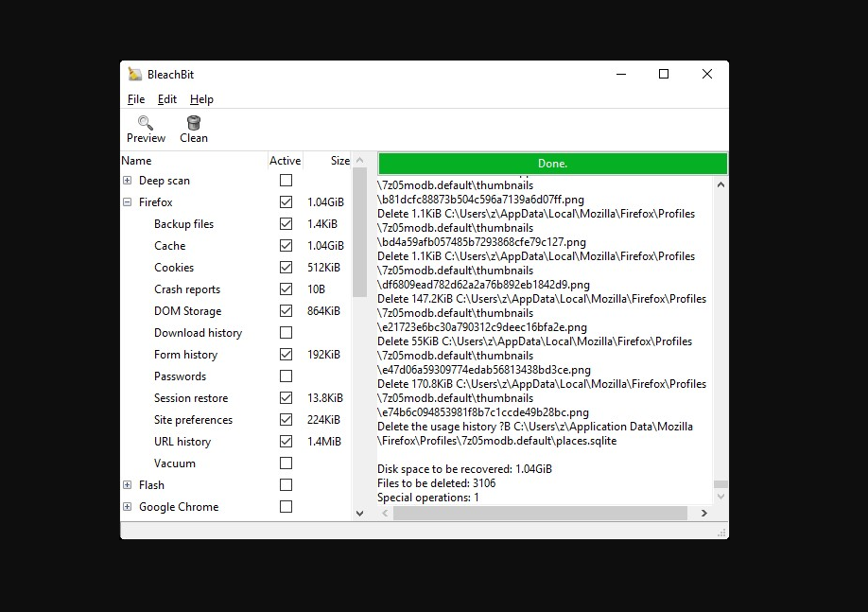Enable the Deep scan checkbox
Screen dimensions: 868x612
click(286, 181)
